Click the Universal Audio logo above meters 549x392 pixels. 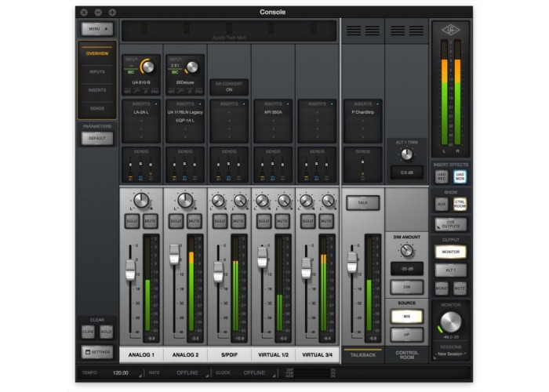451,30
